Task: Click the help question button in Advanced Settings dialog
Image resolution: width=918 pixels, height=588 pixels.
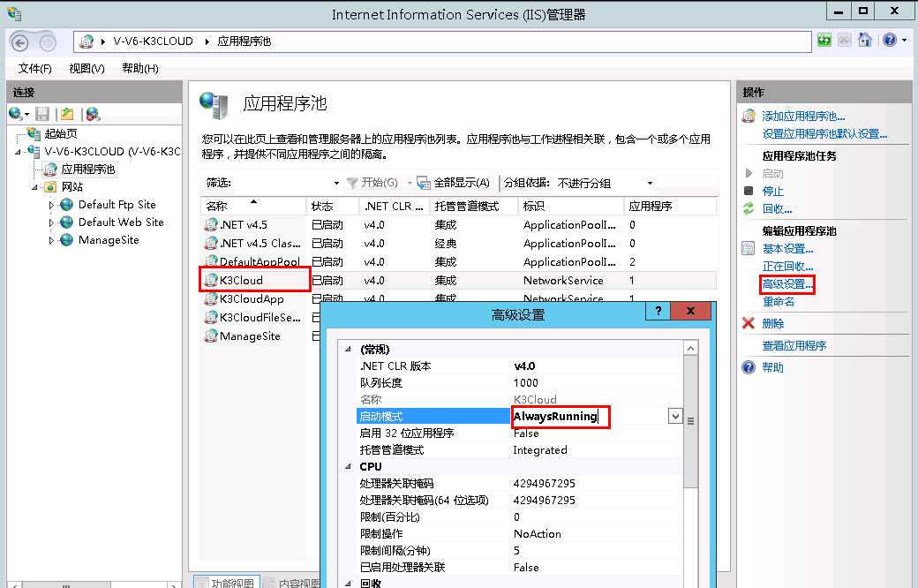Action: pyautogui.click(x=658, y=311)
